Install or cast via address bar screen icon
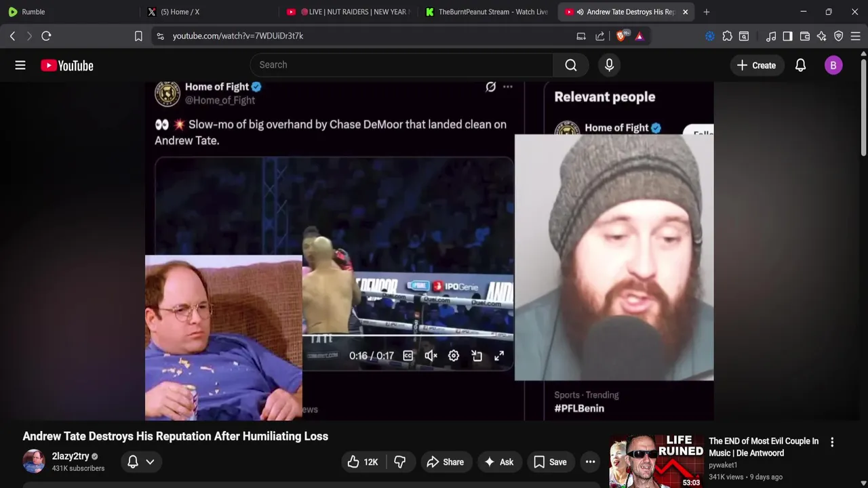 pos(581,36)
